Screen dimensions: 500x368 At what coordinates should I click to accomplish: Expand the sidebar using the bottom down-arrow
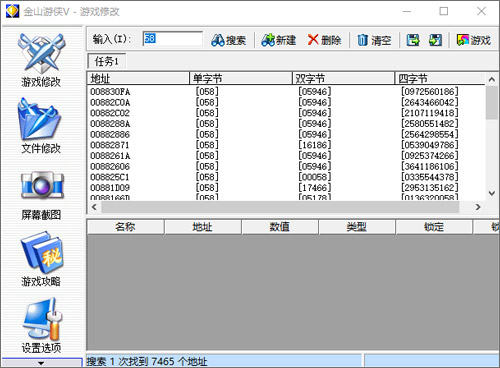tap(41, 363)
